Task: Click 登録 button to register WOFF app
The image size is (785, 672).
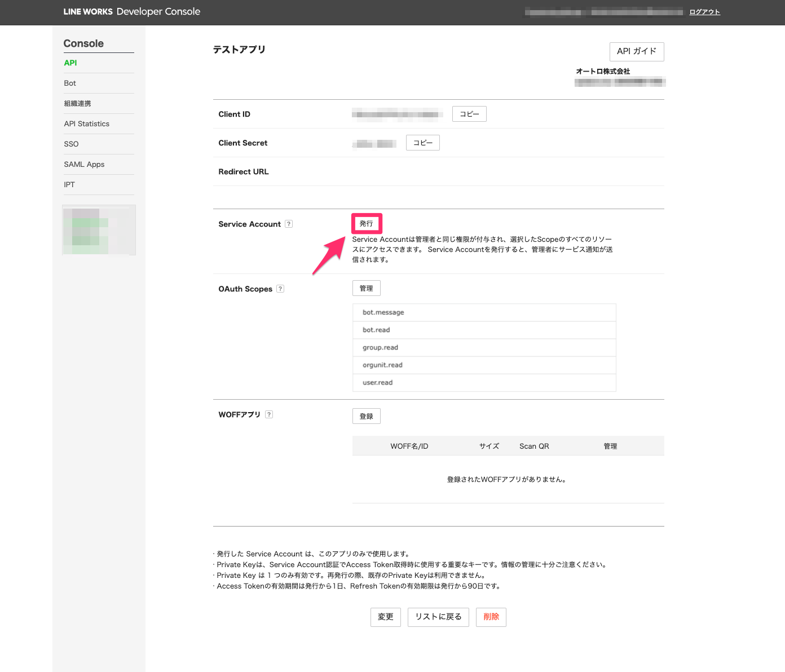Action: [x=367, y=416]
